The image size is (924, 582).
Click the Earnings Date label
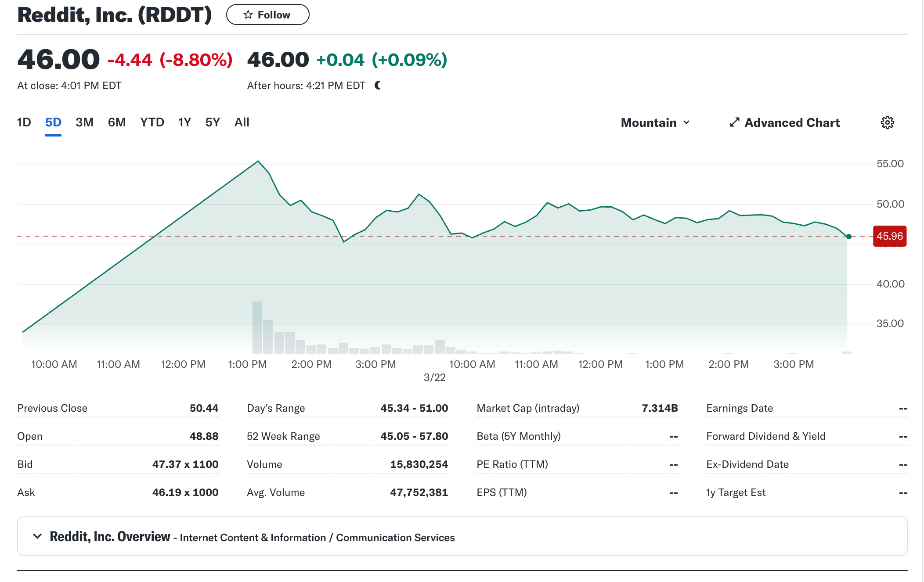tap(740, 408)
